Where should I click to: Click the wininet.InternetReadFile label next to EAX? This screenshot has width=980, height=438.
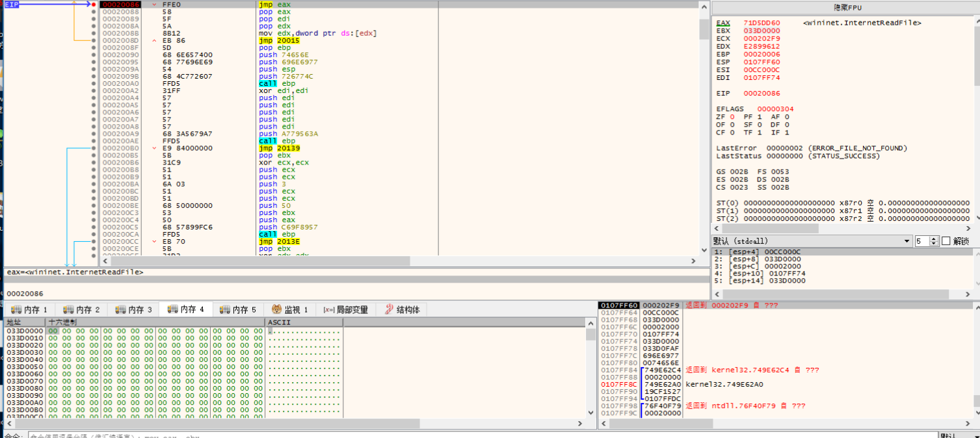[862, 23]
